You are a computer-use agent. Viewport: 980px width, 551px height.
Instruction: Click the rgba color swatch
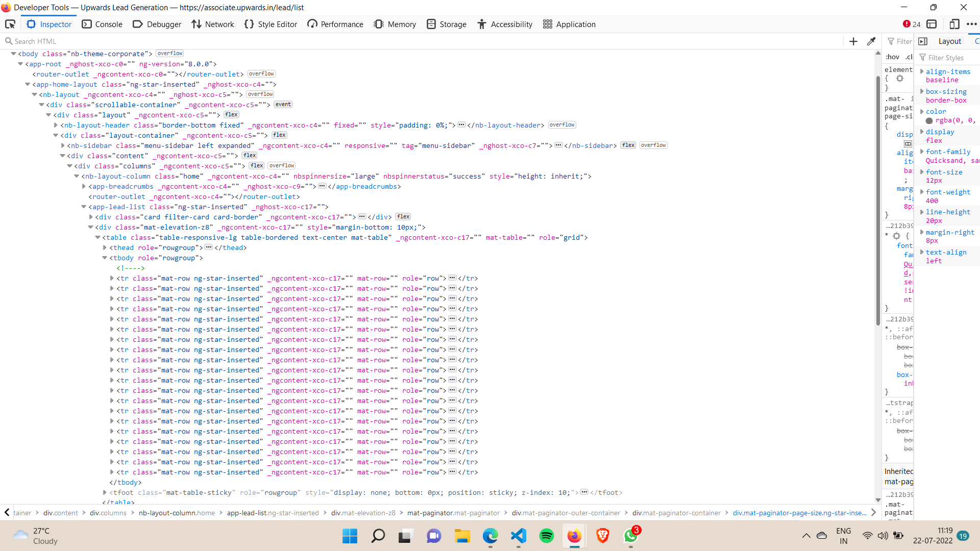point(929,121)
